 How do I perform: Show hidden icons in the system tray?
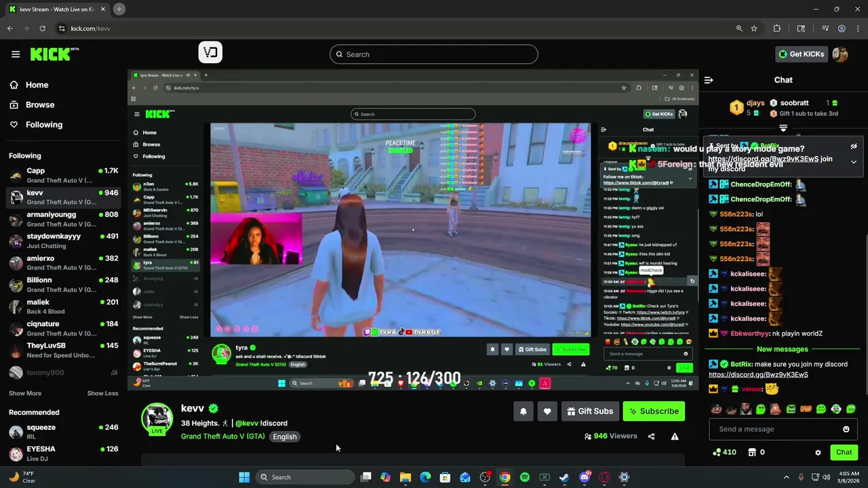click(787, 477)
